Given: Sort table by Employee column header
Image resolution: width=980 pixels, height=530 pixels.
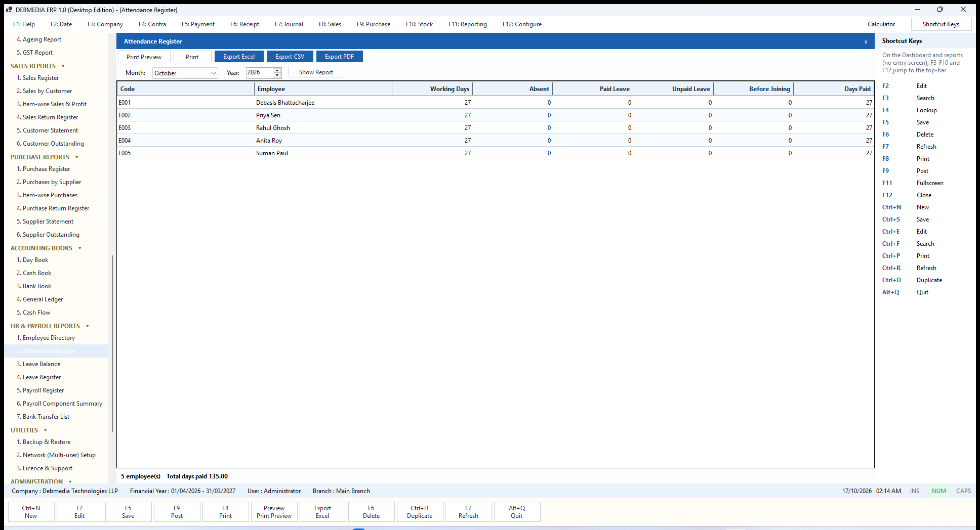Looking at the screenshot, I should 323,89.
